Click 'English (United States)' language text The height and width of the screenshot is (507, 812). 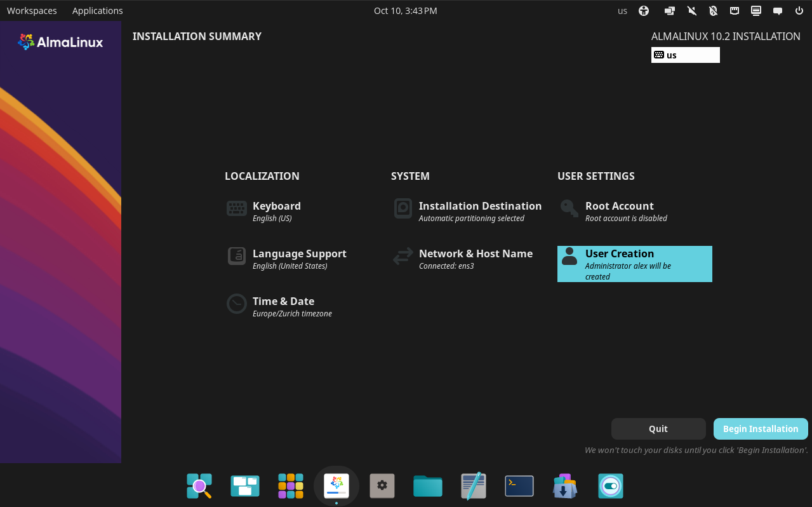coord(290,266)
